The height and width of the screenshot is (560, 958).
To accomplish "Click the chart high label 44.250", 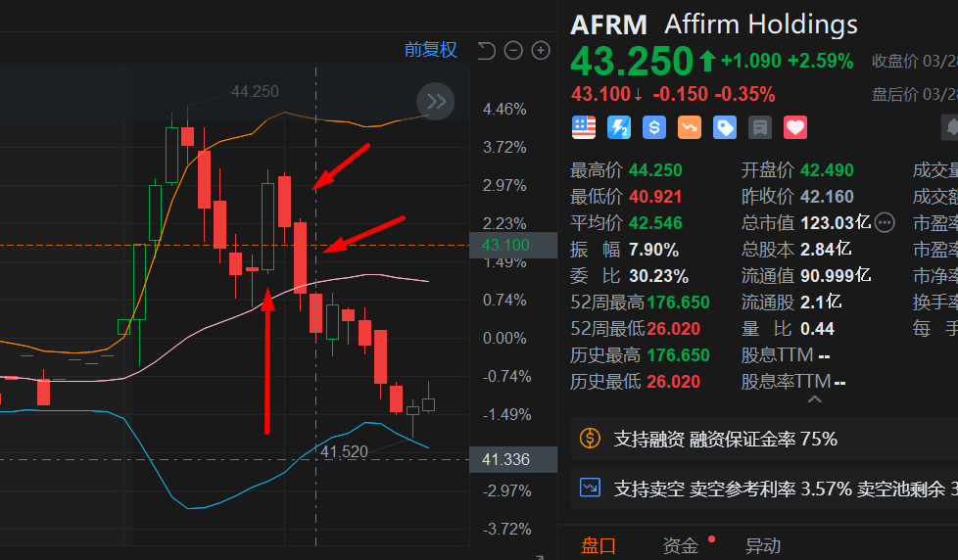I will coord(255,92).
